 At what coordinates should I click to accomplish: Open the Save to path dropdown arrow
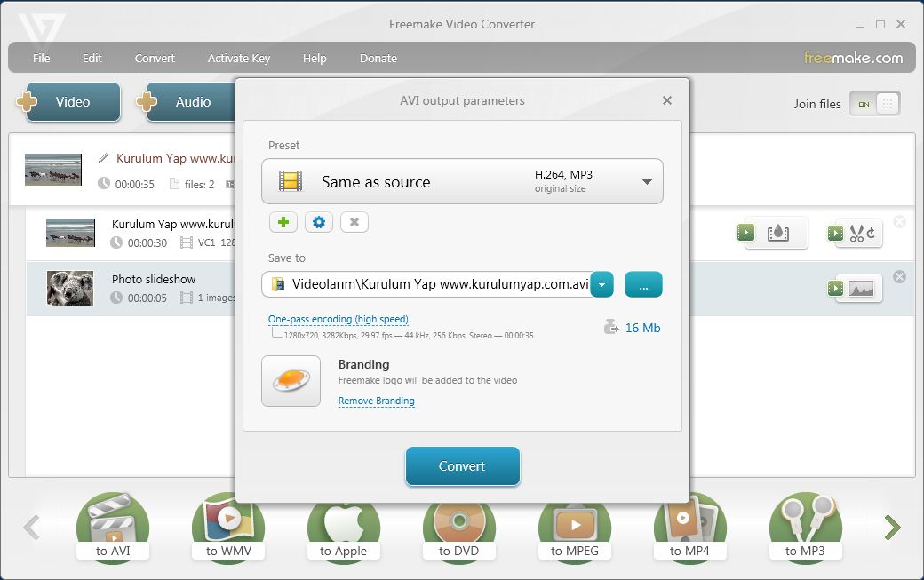coord(601,284)
